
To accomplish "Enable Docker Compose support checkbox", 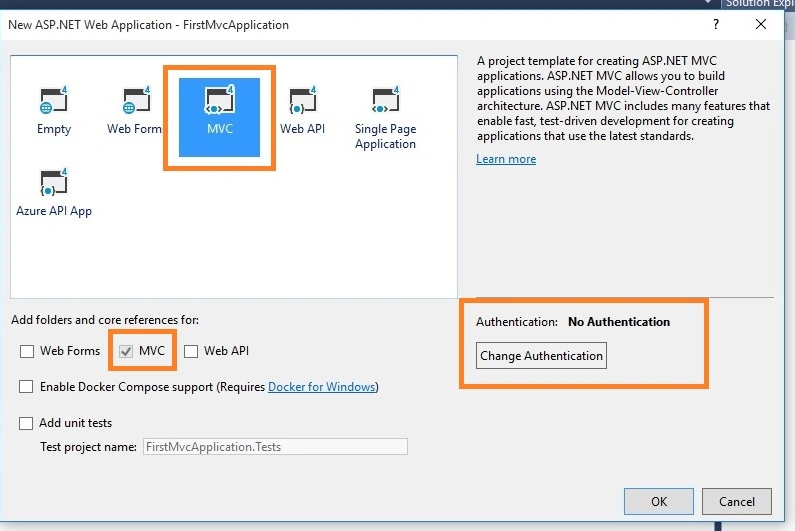I will tap(26, 387).
